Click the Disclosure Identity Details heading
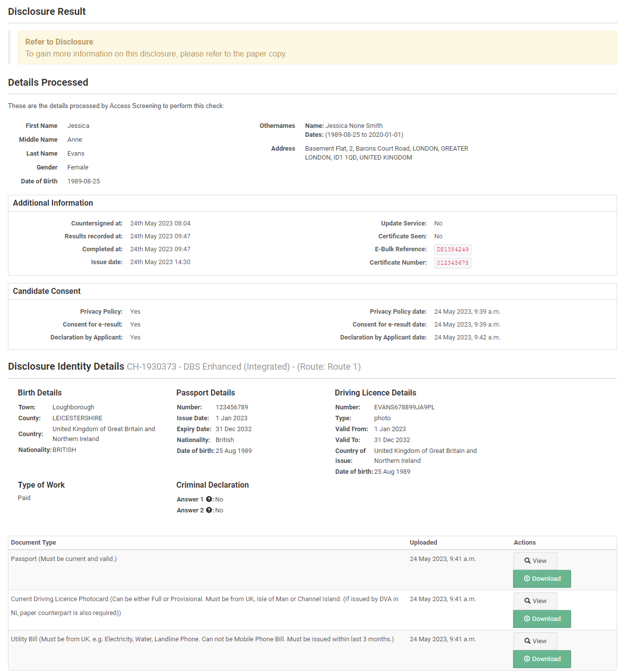 [x=66, y=367]
